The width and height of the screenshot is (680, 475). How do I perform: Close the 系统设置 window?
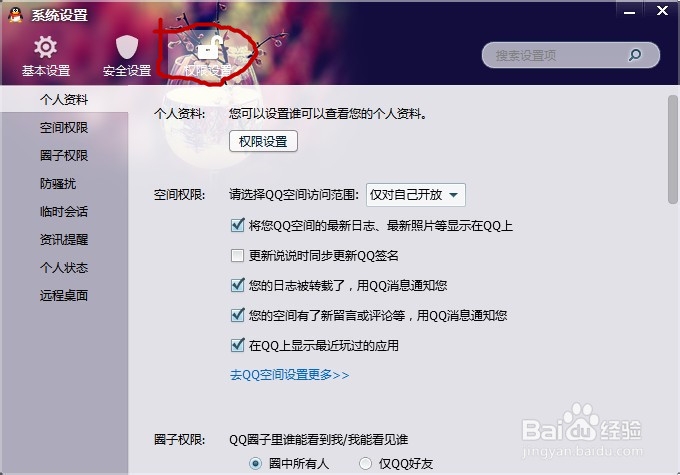coord(662,10)
